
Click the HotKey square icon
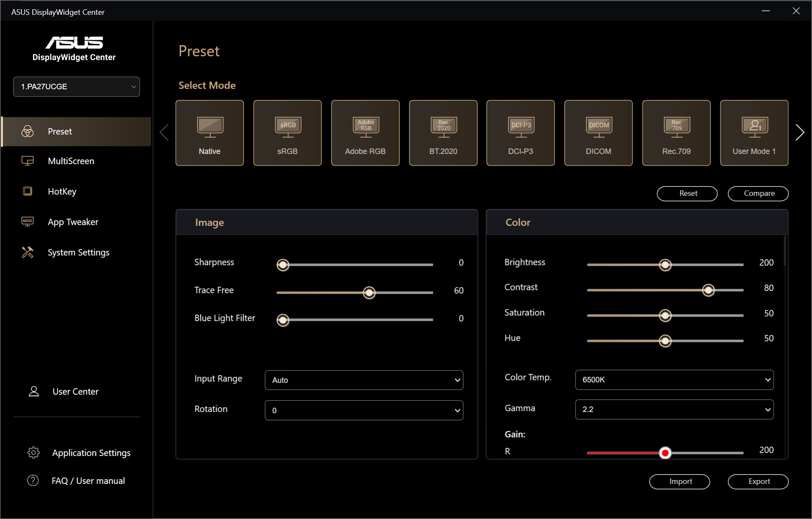tap(27, 191)
